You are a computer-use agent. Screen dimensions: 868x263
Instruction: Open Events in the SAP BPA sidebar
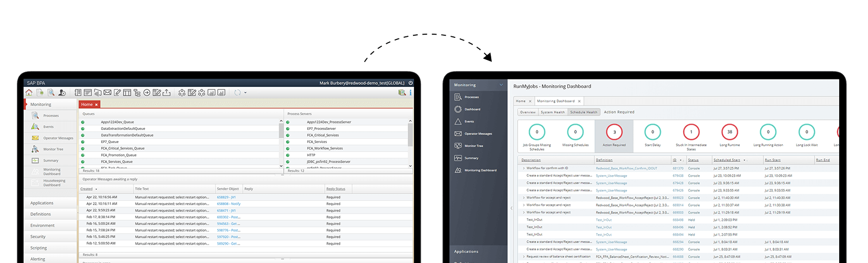click(x=48, y=127)
